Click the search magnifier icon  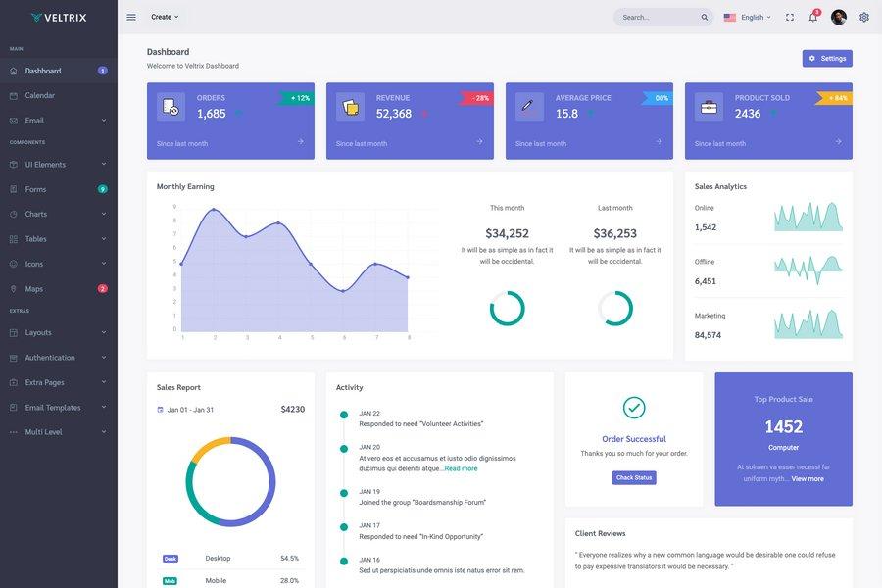point(704,17)
